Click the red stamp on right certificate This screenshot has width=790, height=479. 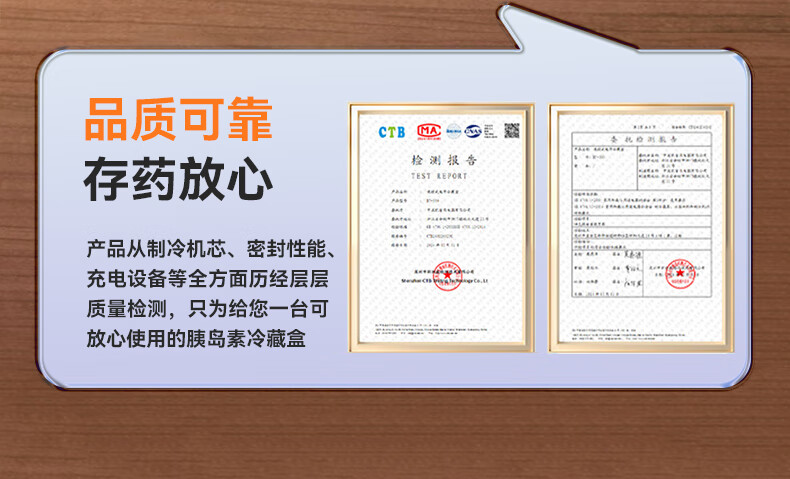[680, 273]
